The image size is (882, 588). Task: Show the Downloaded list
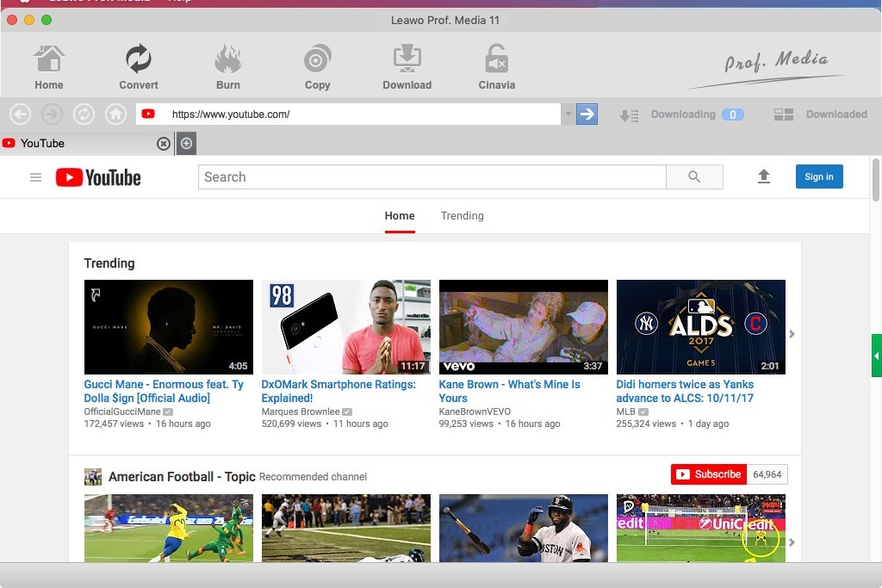(820, 115)
